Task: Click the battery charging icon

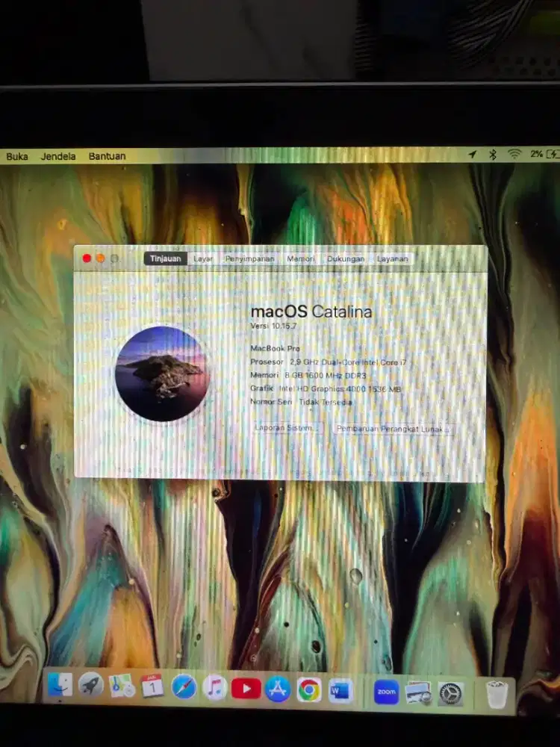Action: pyautogui.click(x=553, y=154)
